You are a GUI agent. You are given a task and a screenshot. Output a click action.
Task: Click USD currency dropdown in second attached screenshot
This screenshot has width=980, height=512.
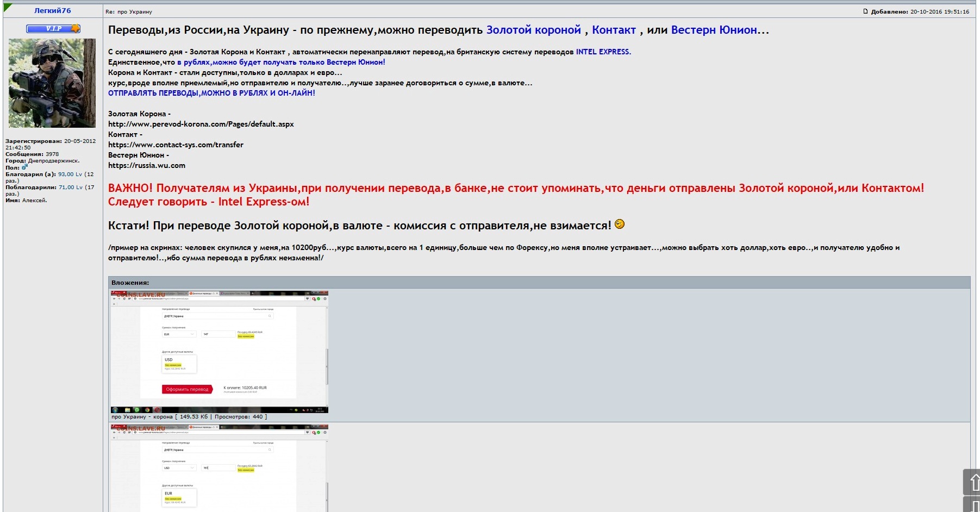pos(179,467)
